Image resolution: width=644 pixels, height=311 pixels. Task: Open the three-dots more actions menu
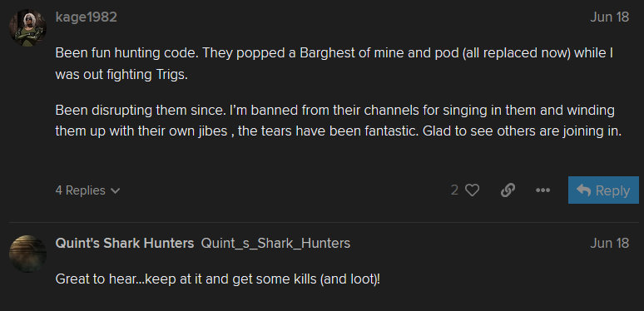click(543, 190)
